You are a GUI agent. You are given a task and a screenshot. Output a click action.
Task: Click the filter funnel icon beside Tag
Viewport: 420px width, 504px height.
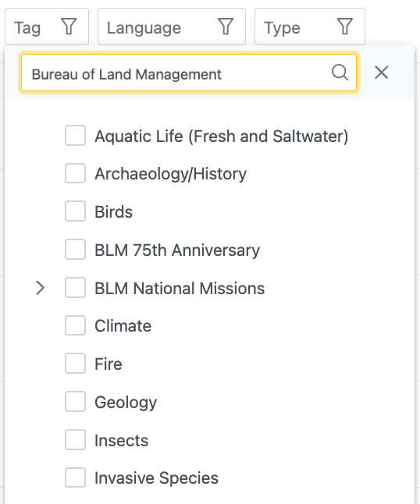[x=69, y=27]
